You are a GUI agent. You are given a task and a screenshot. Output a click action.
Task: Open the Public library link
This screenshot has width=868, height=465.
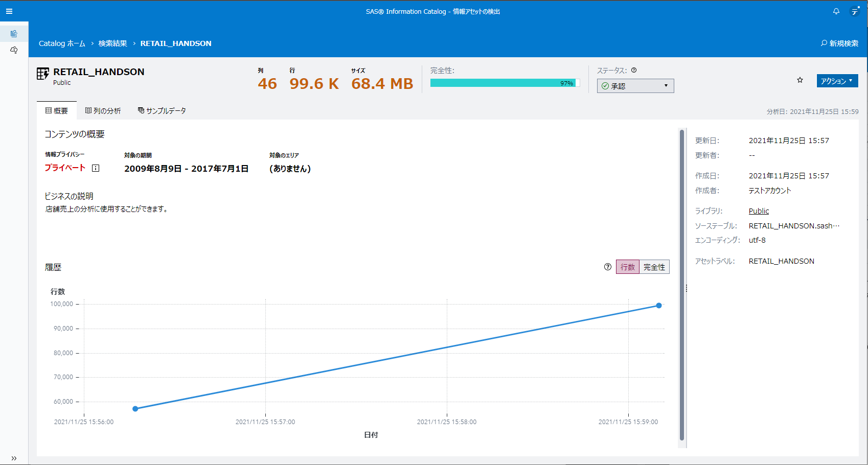(759, 211)
